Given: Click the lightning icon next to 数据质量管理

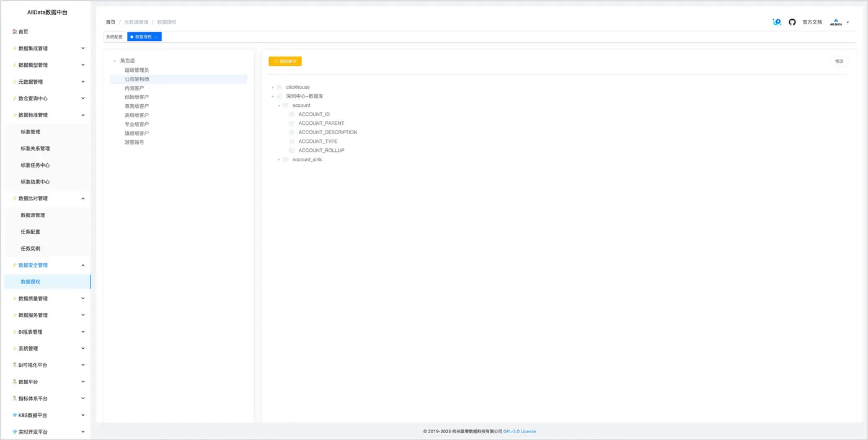Looking at the screenshot, I should click(15, 299).
